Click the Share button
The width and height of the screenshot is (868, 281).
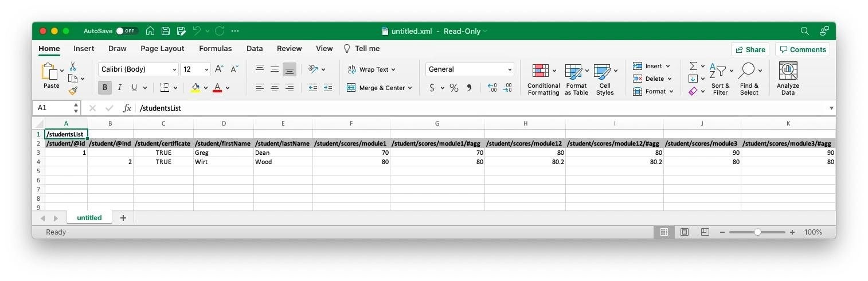pos(750,49)
